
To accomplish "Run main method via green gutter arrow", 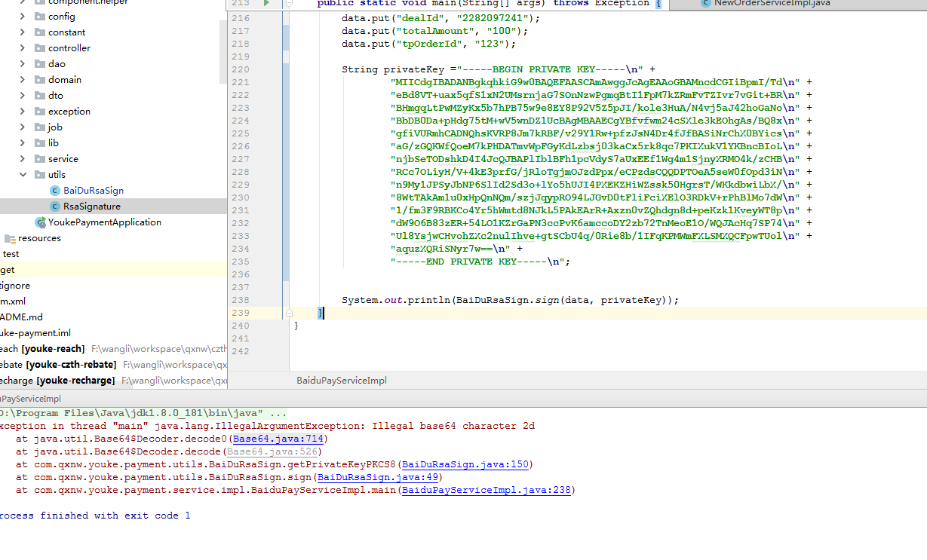I will (x=266, y=3).
